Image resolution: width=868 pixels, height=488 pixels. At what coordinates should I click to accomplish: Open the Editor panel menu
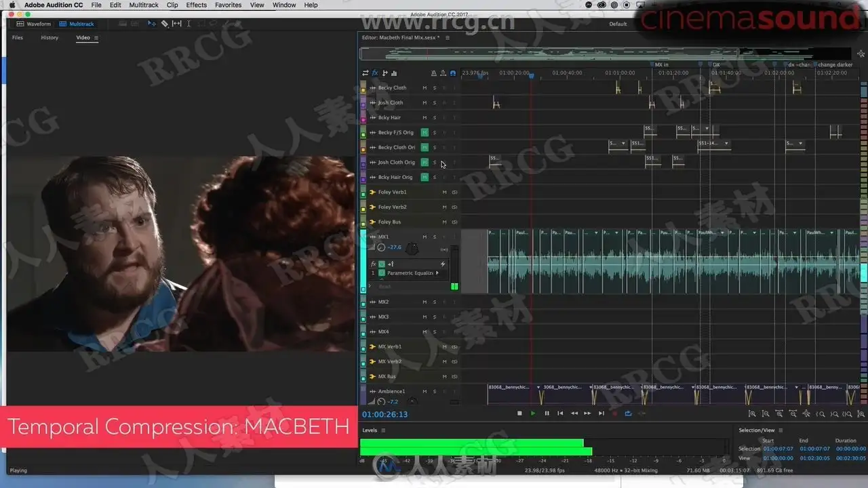click(448, 38)
